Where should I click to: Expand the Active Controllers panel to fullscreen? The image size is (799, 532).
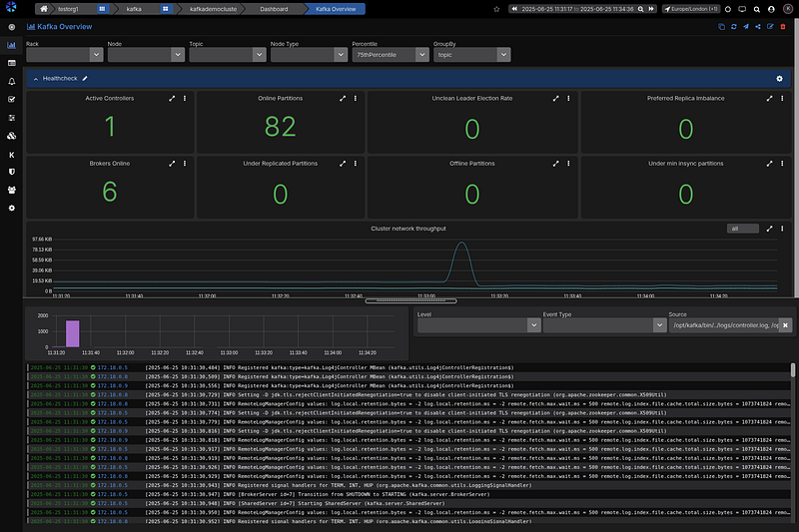point(172,99)
